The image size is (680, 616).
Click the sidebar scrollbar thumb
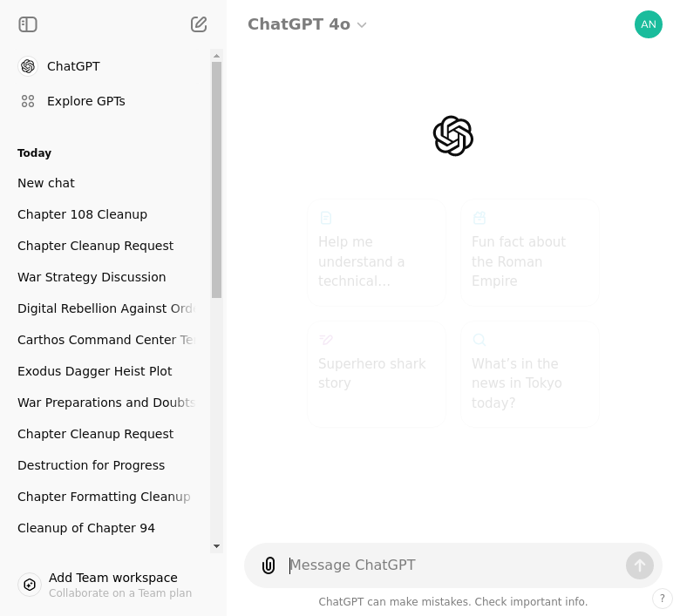point(217,179)
